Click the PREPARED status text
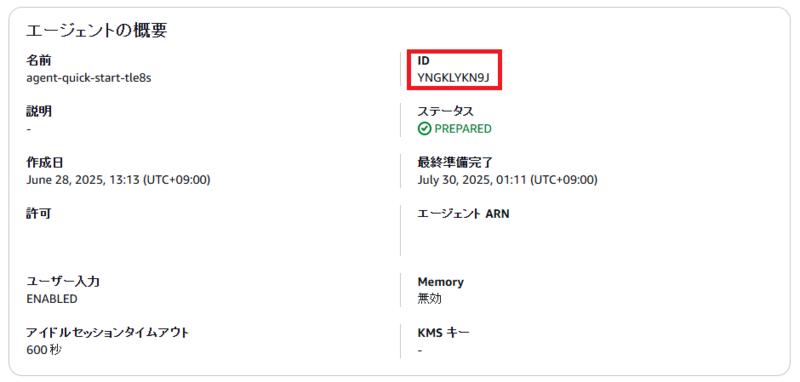This screenshot has width=800, height=382. 463,129
